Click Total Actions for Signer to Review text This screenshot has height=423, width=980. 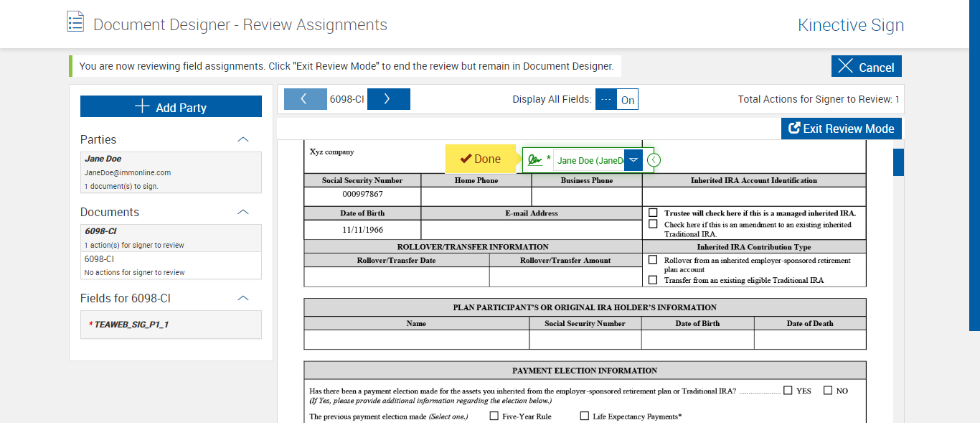click(819, 99)
